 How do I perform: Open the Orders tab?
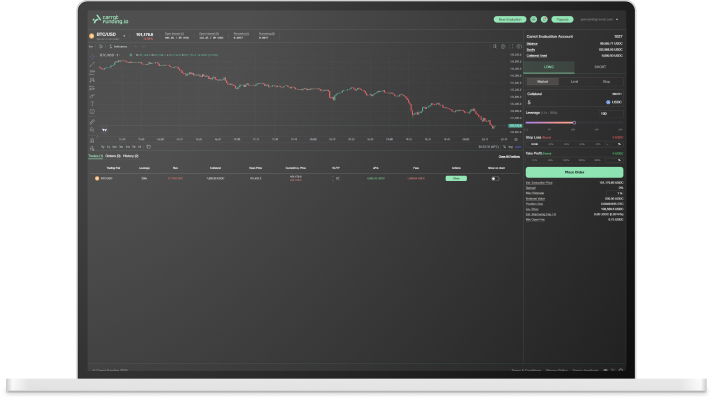(x=112, y=156)
